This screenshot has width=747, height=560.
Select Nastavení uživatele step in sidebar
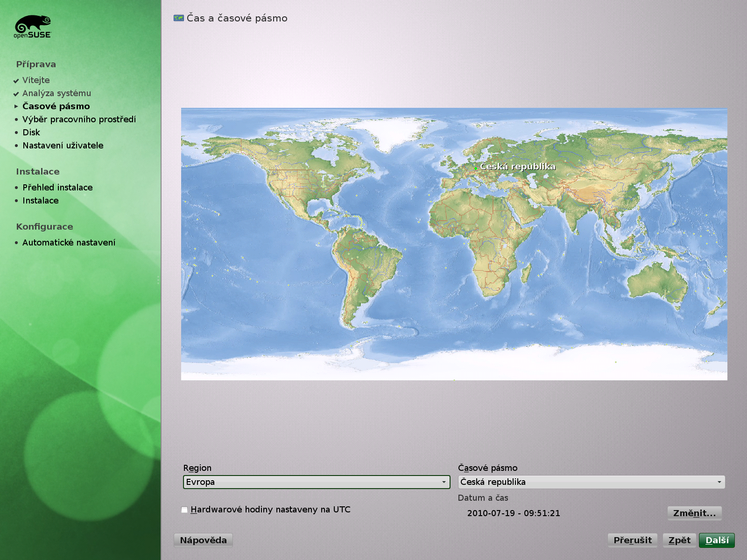click(63, 146)
